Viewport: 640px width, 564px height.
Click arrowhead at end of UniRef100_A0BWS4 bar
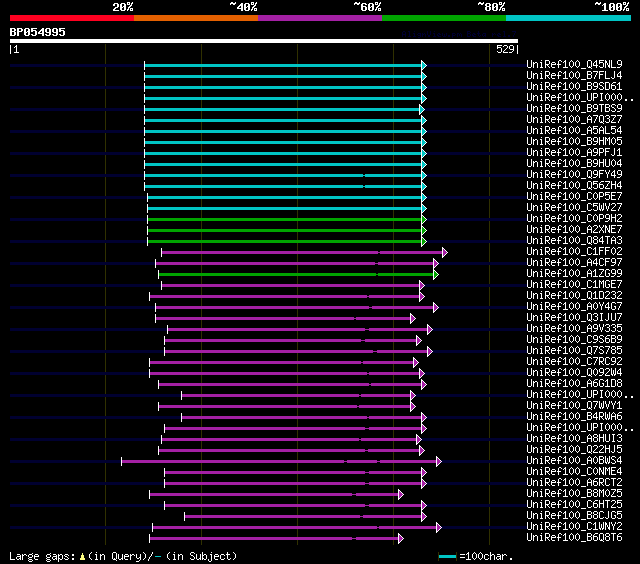pyautogui.click(x=438, y=461)
